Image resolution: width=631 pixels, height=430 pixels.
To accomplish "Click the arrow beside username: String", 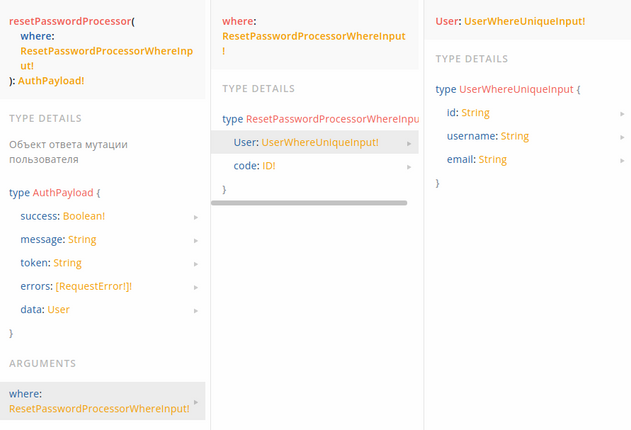I will [x=622, y=137].
